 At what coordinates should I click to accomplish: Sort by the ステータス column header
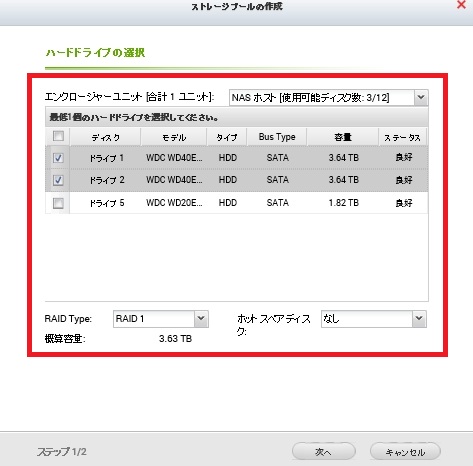(403, 137)
